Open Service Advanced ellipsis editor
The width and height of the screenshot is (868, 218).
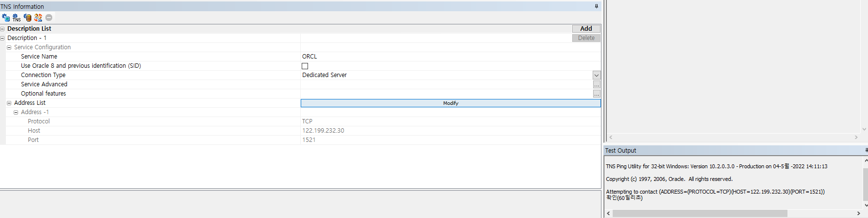[x=597, y=84]
